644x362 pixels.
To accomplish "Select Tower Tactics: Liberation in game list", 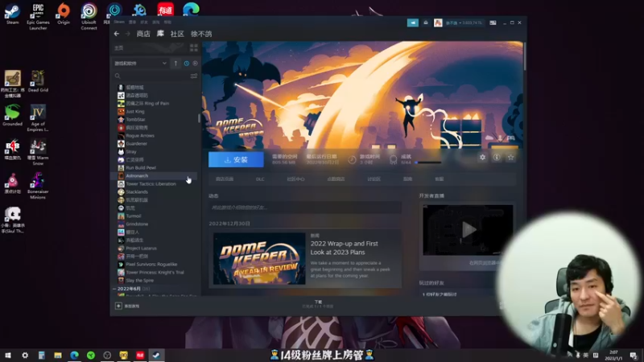I will (151, 184).
